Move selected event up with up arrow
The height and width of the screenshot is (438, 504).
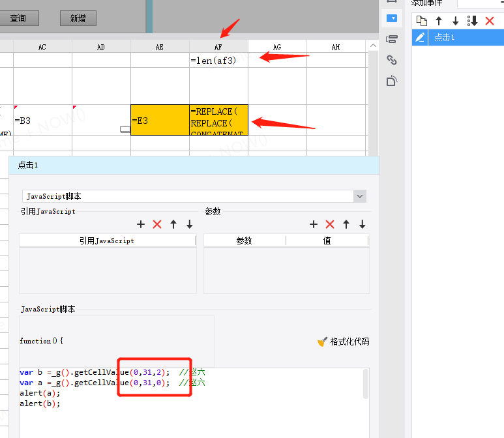pyautogui.click(x=439, y=21)
